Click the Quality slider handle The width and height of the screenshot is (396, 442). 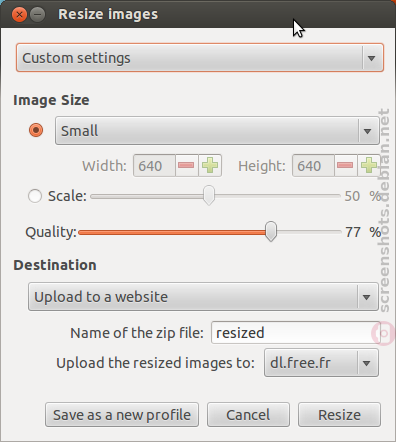tap(271, 231)
